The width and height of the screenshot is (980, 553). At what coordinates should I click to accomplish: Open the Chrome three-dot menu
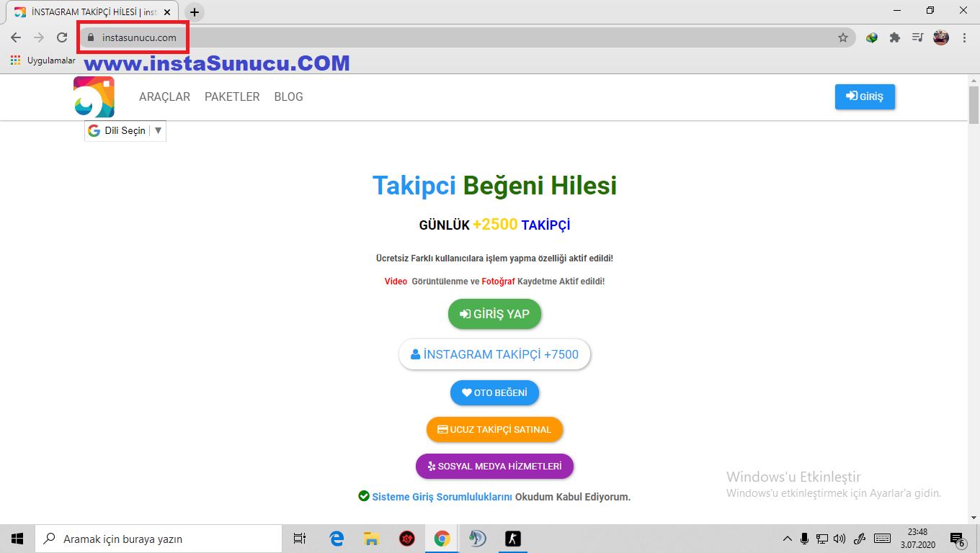click(x=964, y=37)
